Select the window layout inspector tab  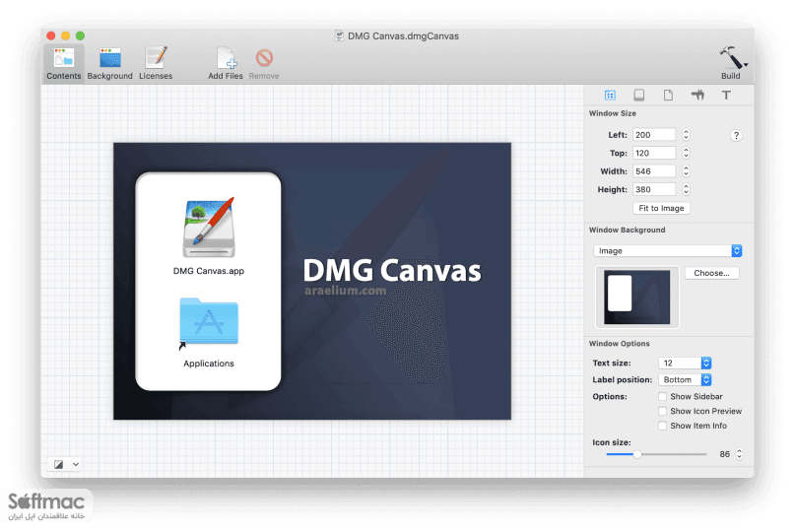[610, 95]
